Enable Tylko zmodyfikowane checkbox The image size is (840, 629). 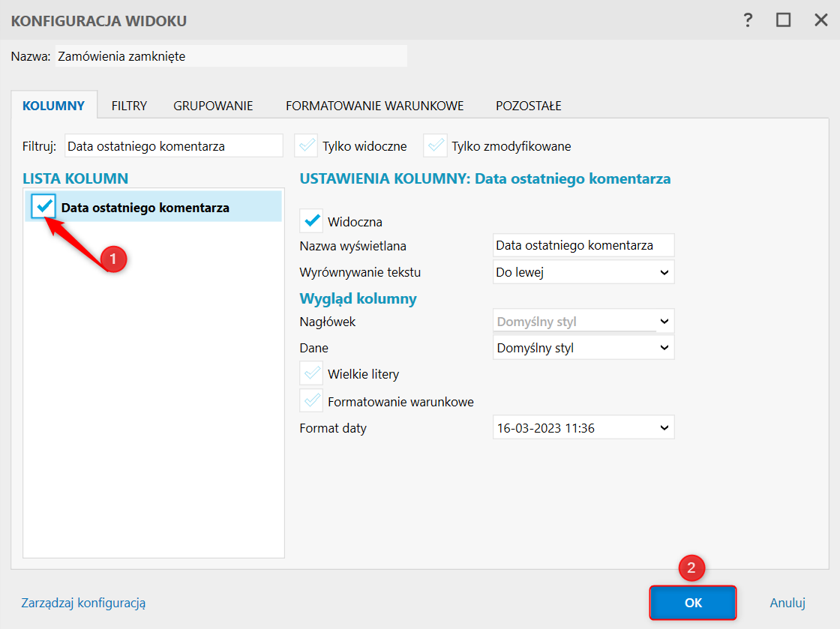(x=436, y=145)
